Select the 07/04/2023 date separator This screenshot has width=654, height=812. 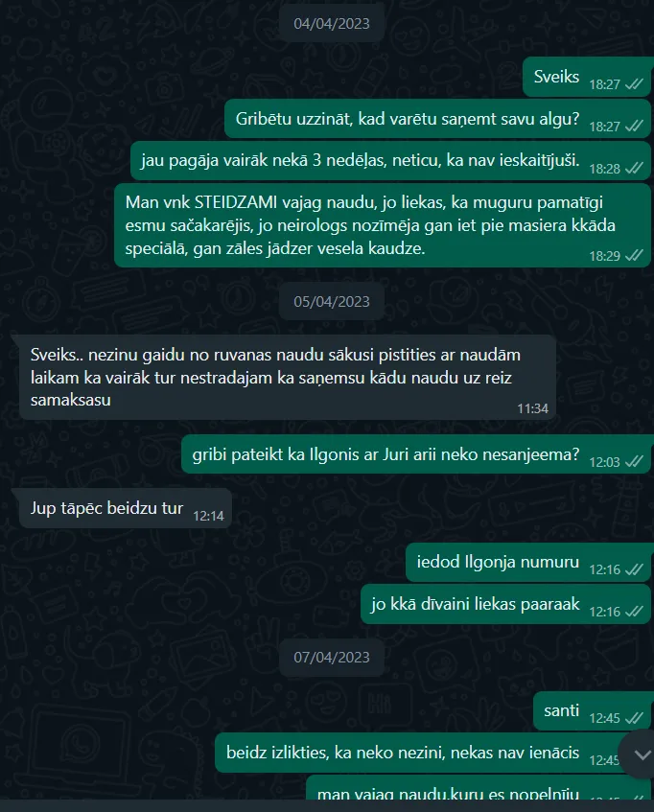332,658
